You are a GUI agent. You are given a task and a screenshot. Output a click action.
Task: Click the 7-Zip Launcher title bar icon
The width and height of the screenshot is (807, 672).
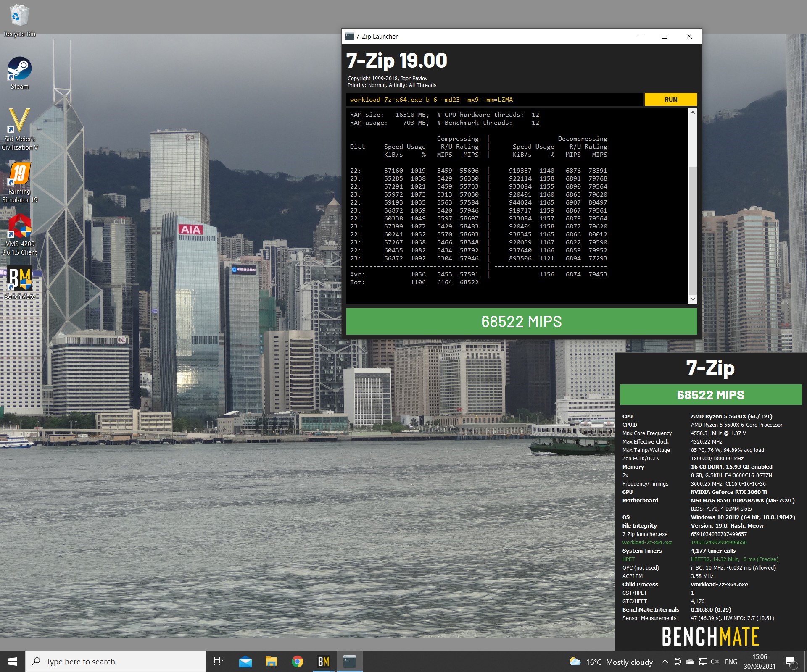tap(349, 37)
